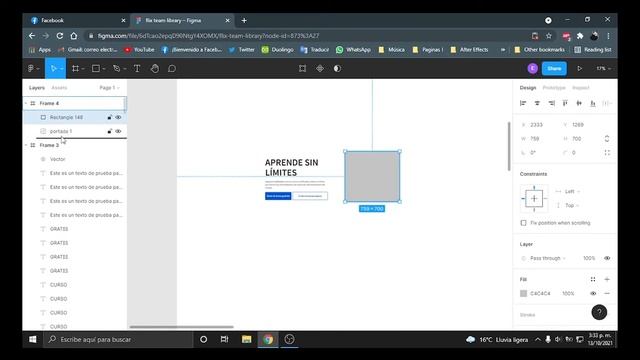
Task: Open the zoom level dropdown
Action: tap(604, 69)
